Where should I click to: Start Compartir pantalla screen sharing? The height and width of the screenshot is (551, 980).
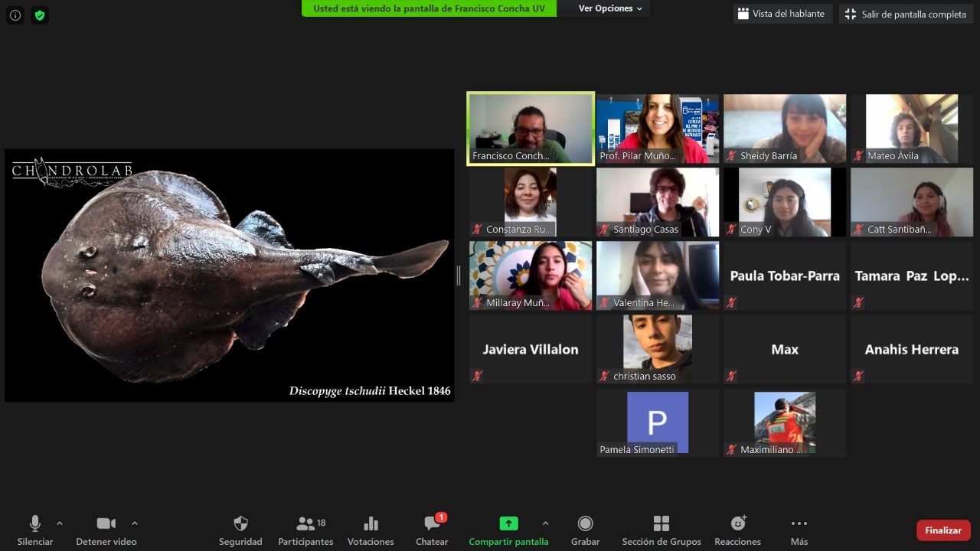[508, 524]
